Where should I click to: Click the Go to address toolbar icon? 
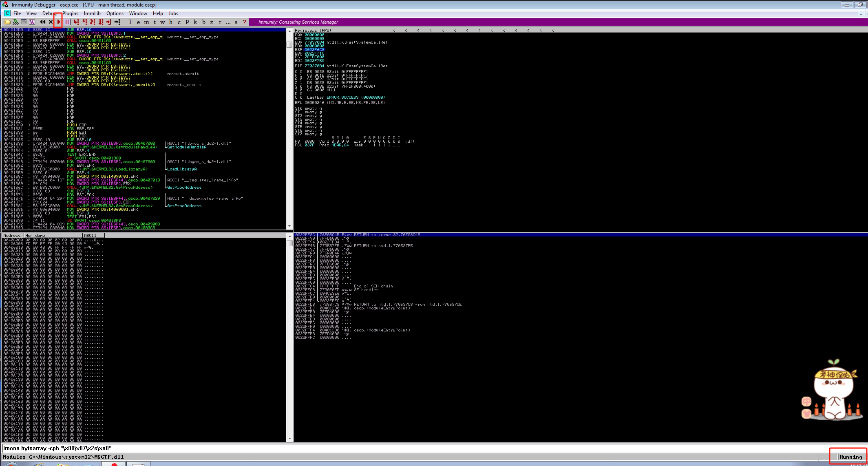(x=117, y=22)
